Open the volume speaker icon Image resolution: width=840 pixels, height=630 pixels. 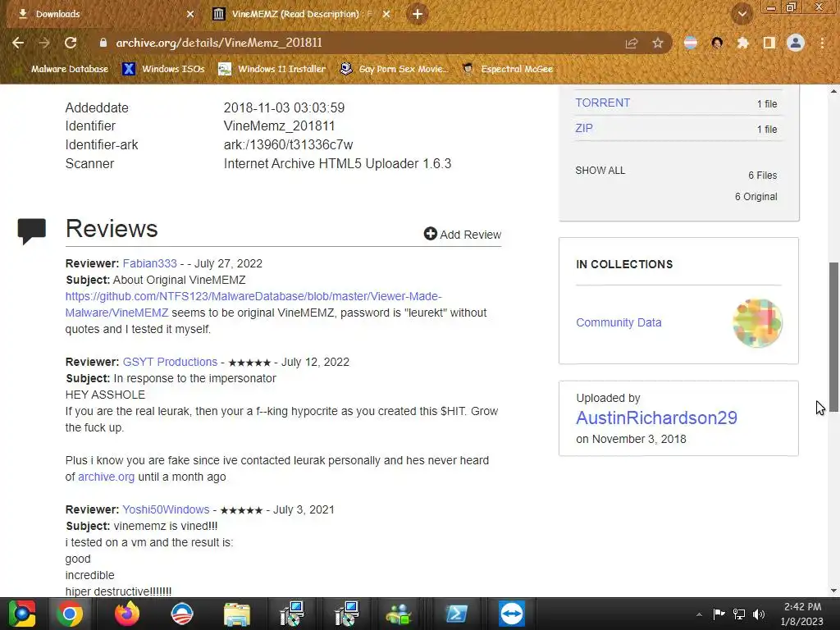759,614
